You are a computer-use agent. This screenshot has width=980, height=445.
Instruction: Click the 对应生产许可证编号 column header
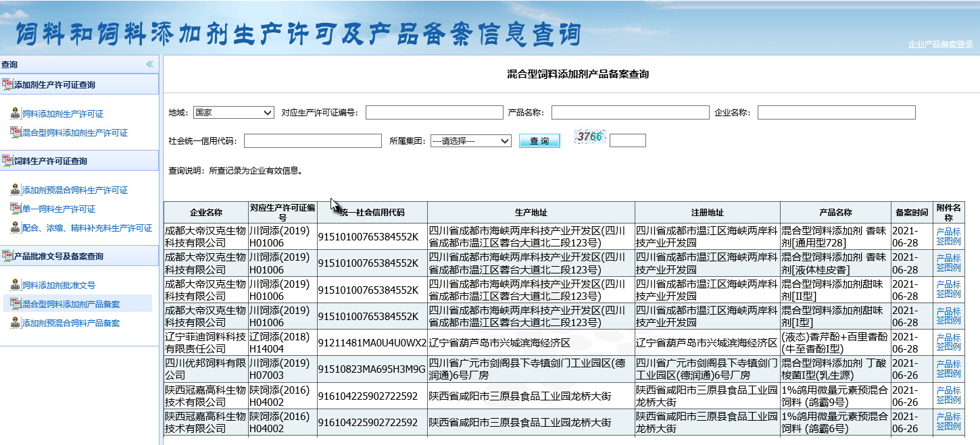[x=283, y=212]
